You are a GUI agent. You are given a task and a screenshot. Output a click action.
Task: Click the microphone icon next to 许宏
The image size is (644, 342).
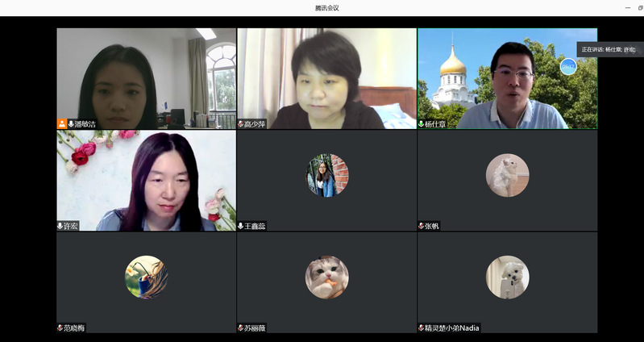click(x=60, y=227)
